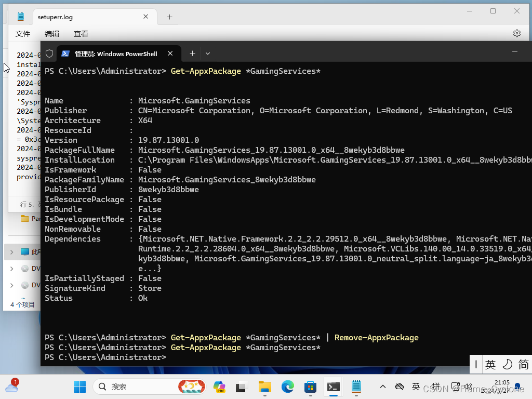This screenshot has width=532, height=399.
Task: Click the version 19.87.13001.0 text
Action: coord(169,140)
